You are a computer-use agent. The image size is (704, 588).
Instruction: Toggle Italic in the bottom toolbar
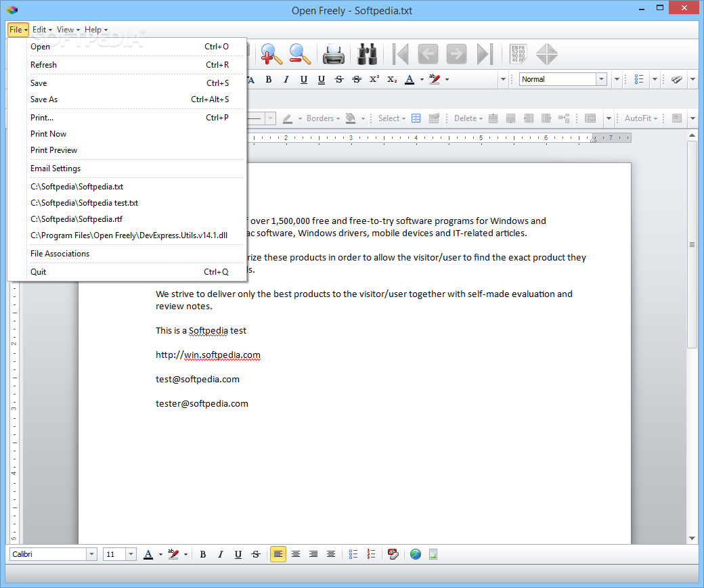point(221,554)
